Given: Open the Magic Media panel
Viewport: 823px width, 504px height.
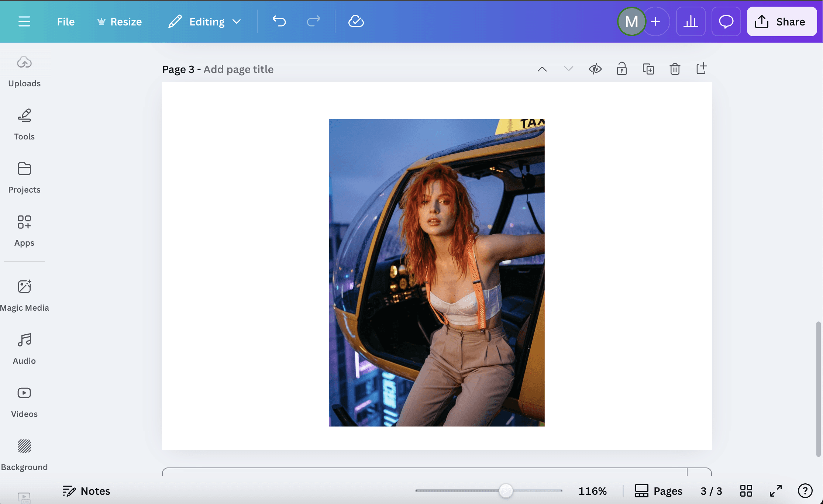Looking at the screenshot, I should (x=24, y=295).
